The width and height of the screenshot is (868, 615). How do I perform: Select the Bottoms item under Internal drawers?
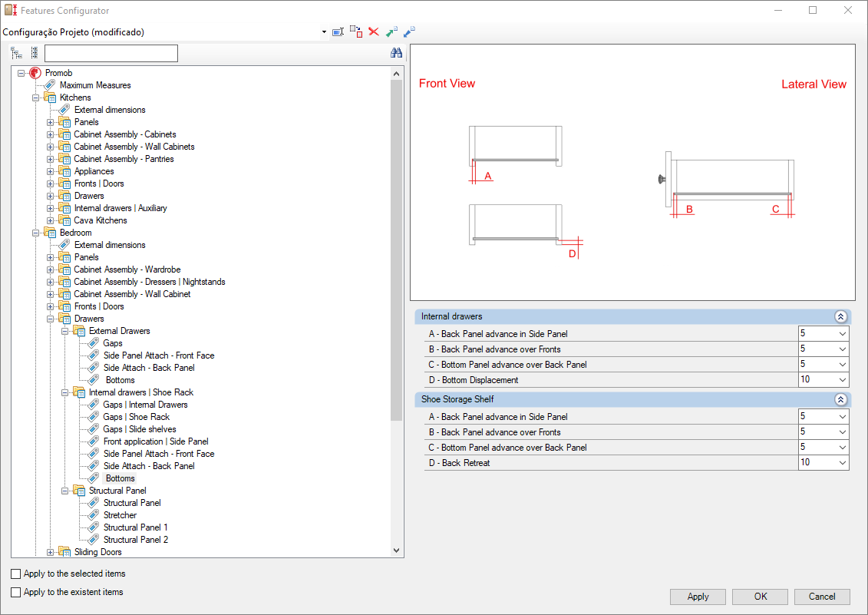coord(120,478)
